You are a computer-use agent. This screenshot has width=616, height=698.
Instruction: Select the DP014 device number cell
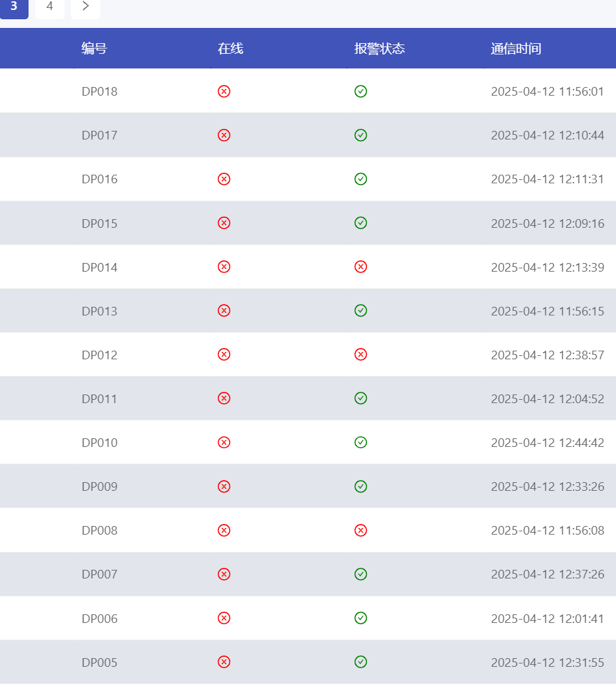100,267
